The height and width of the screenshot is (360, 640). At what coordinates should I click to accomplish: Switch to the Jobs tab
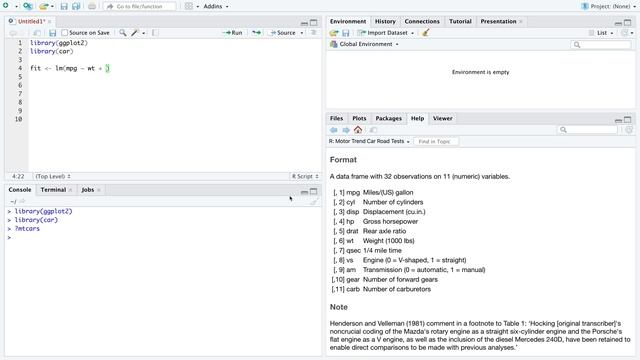click(x=87, y=190)
